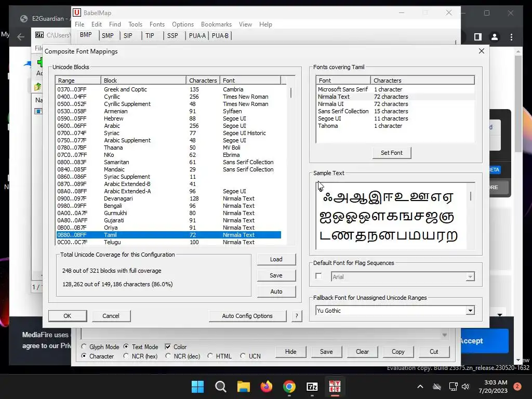
Task: Select Tahoma in fonts list
Action: [395, 126]
